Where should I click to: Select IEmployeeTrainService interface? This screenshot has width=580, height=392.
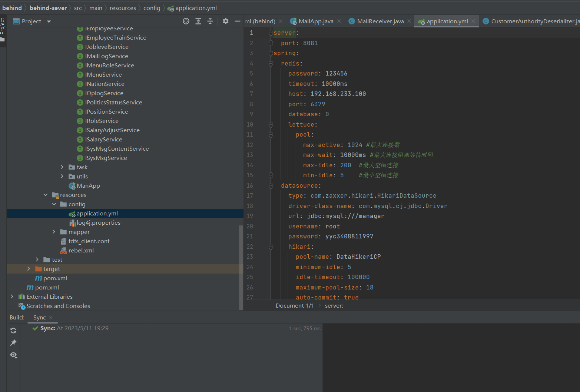click(x=112, y=37)
